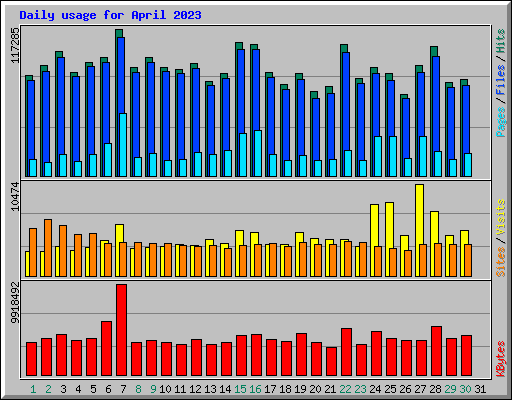Select day 2 on the x-axis
512x400 pixels.
(x=48, y=389)
